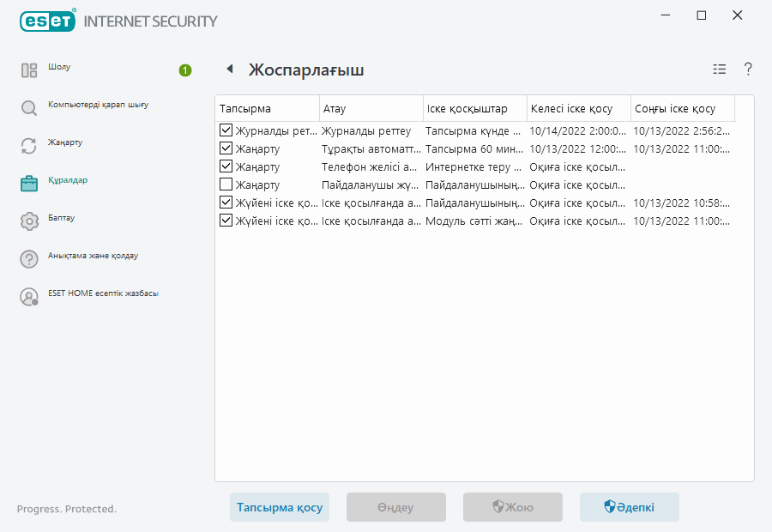Disable the last Жүйені іске қосу task
This screenshot has width=772, height=532.
point(226,221)
